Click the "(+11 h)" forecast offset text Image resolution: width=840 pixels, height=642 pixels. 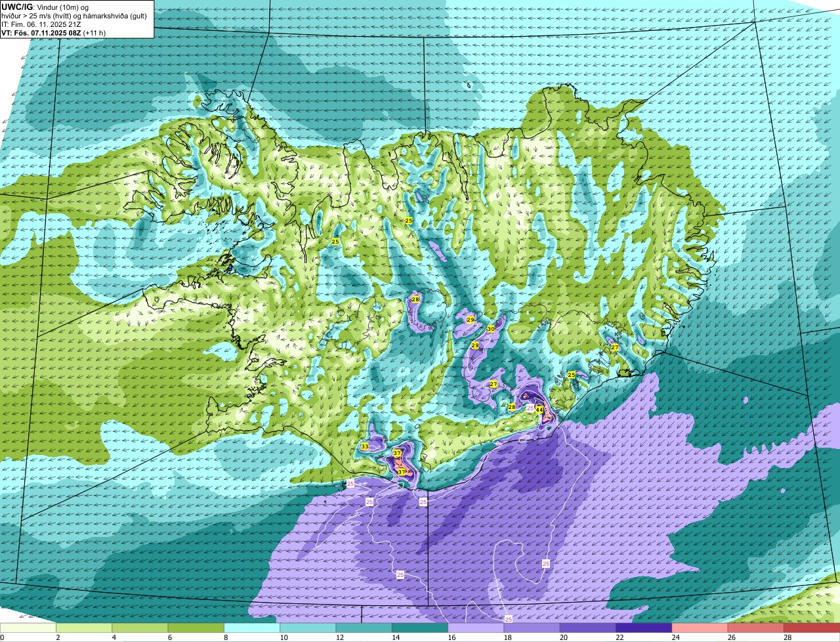point(94,33)
